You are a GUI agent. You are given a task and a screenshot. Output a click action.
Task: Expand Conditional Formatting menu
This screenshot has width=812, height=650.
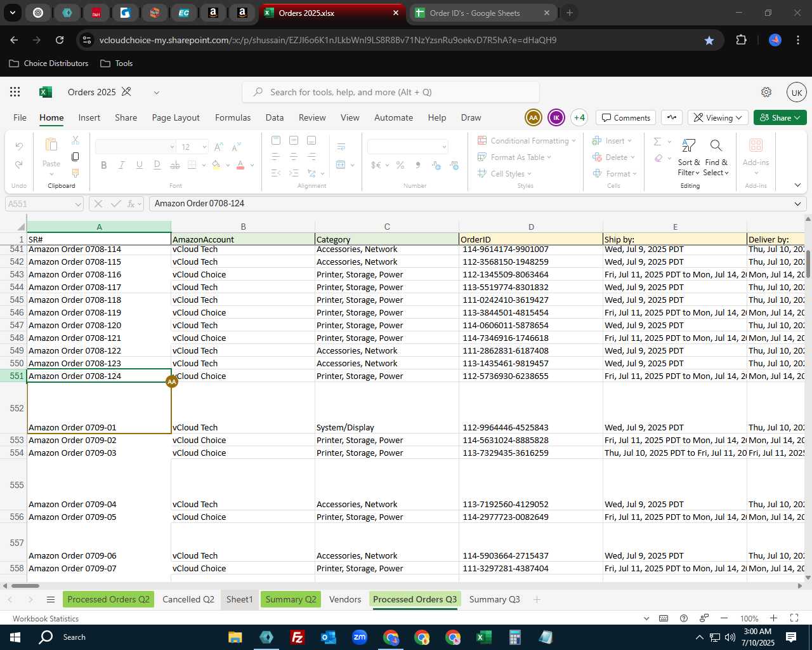coord(527,141)
